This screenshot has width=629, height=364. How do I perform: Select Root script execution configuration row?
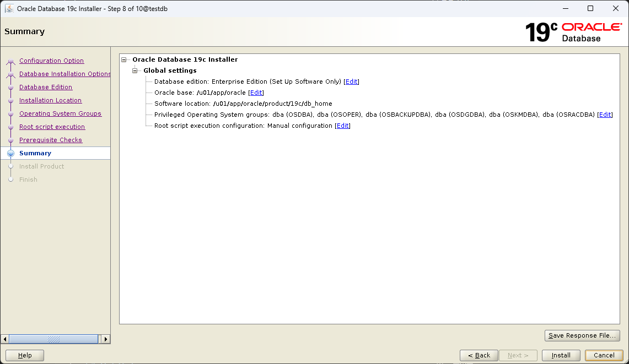point(243,126)
